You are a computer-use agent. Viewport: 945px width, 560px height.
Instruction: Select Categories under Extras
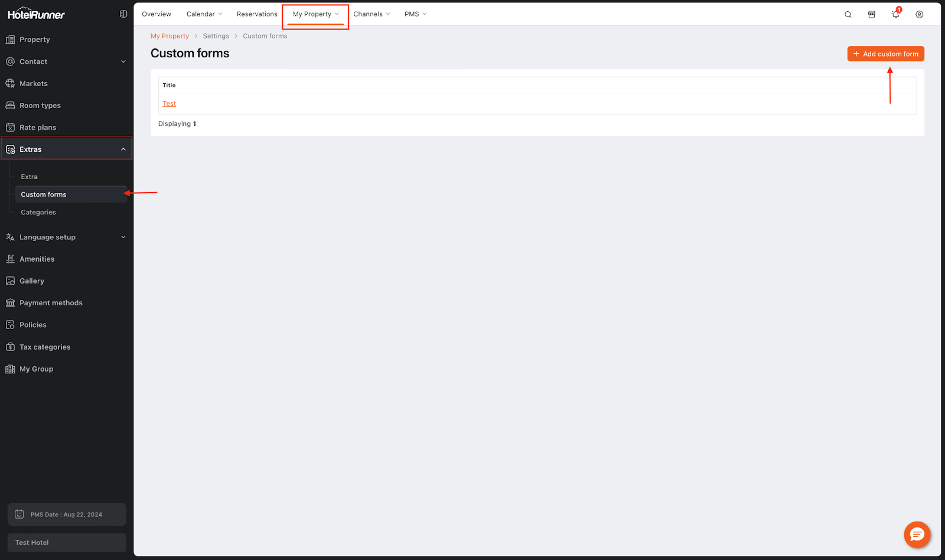coord(38,213)
